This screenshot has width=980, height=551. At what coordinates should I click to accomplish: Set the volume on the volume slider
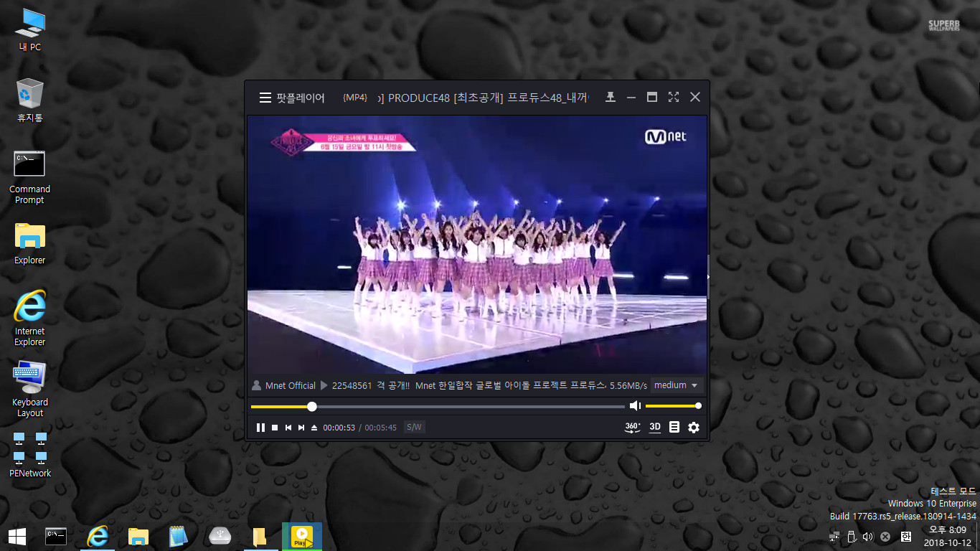[672, 406]
